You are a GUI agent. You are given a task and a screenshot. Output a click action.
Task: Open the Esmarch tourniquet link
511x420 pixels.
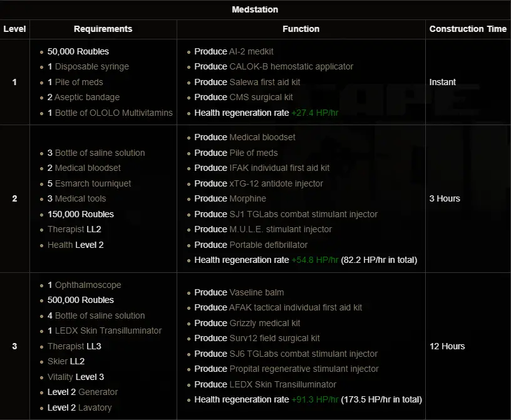coord(93,183)
